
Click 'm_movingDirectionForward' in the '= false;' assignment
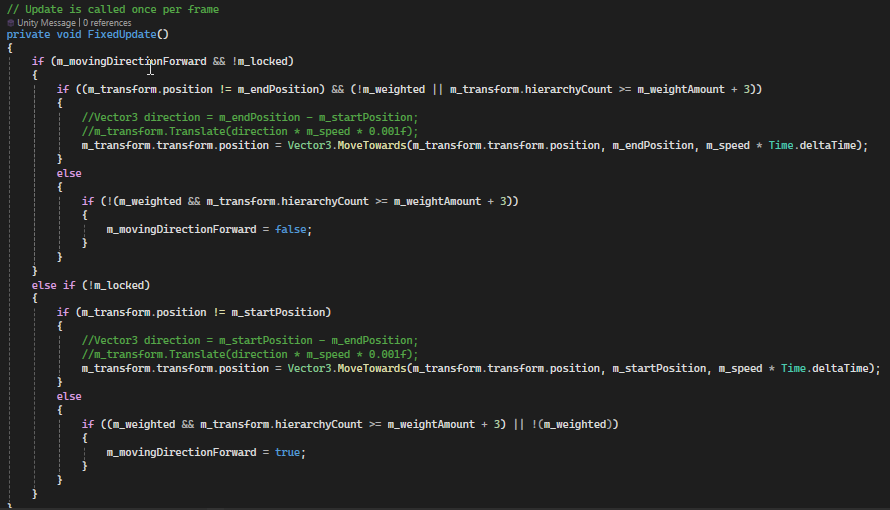(182, 229)
